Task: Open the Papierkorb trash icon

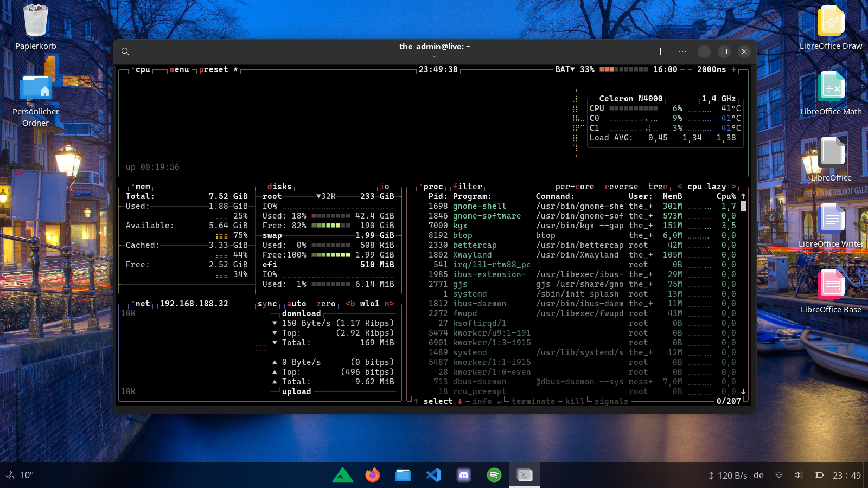Action: pos(35,22)
